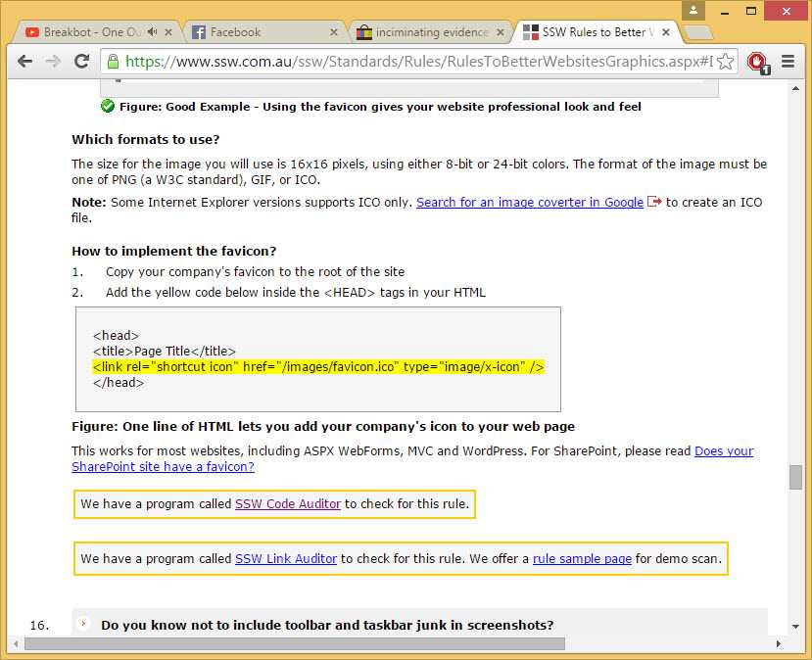Click the SSW favicon on the active tab
The image size is (812, 660).
530,32
